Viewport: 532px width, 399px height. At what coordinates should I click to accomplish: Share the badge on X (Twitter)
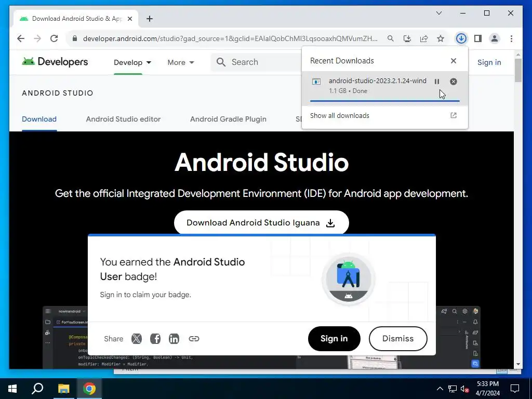(x=137, y=339)
